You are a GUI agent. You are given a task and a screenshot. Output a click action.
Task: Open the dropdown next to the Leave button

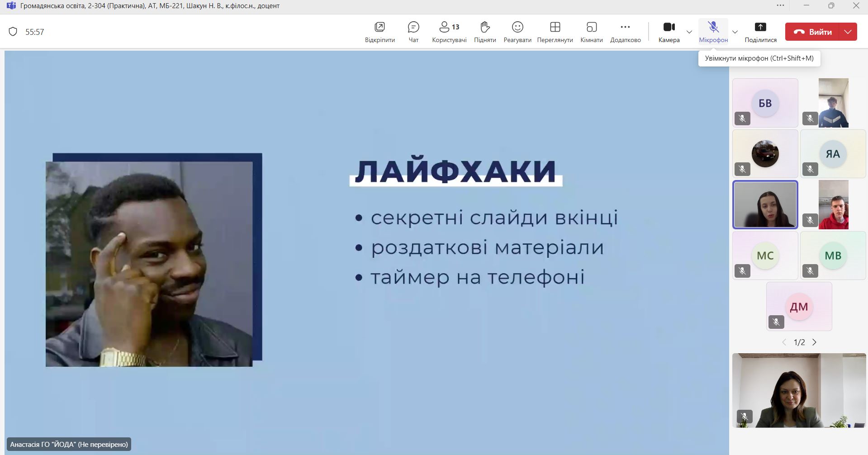tap(848, 32)
